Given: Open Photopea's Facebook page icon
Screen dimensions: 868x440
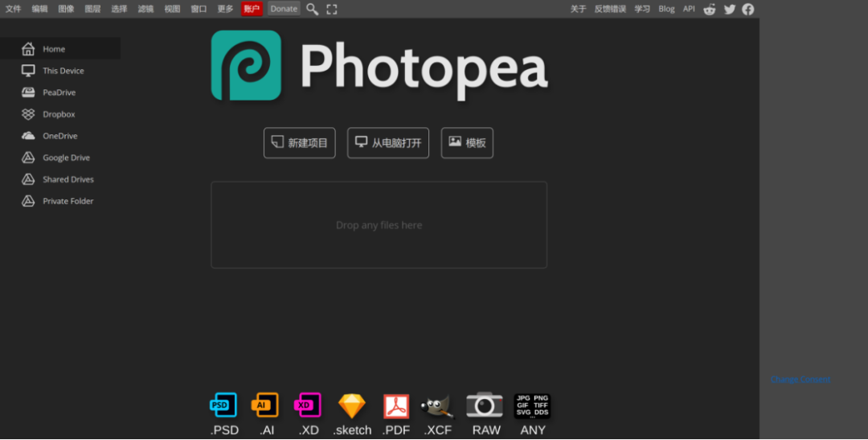Looking at the screenshot, I should click(x=748, y=10).
